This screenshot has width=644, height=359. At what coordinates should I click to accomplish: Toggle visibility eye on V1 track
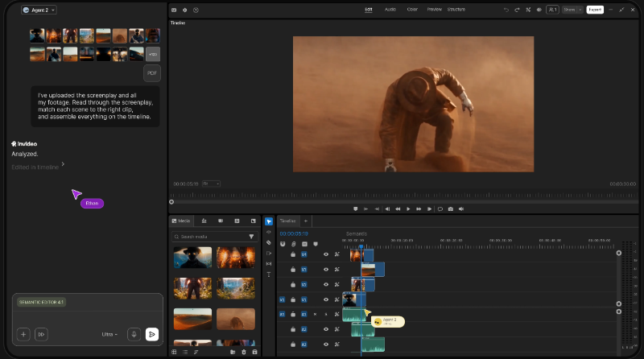click(326, 299)
